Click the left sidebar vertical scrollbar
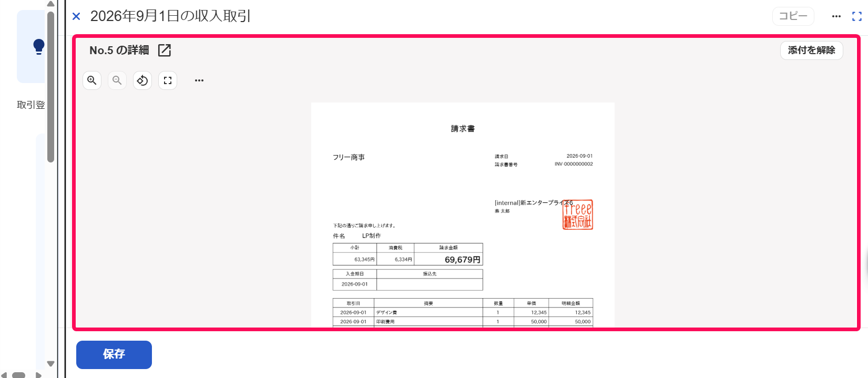 51,87
